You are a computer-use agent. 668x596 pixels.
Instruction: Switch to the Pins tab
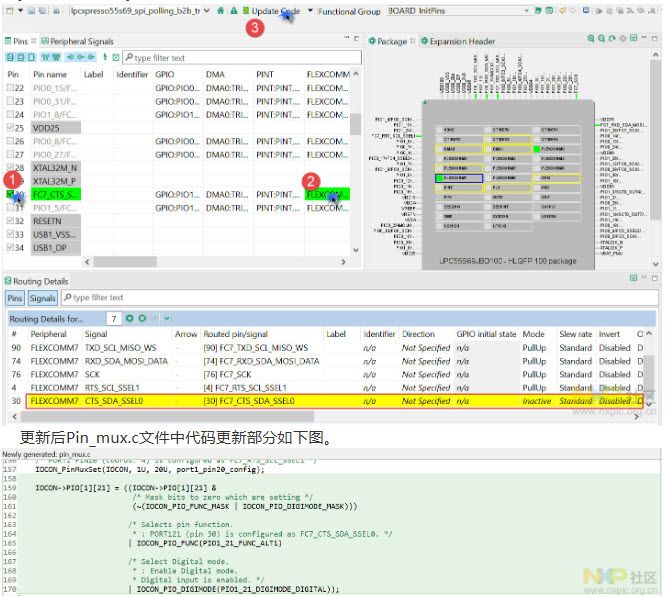[x=20, y=41]
